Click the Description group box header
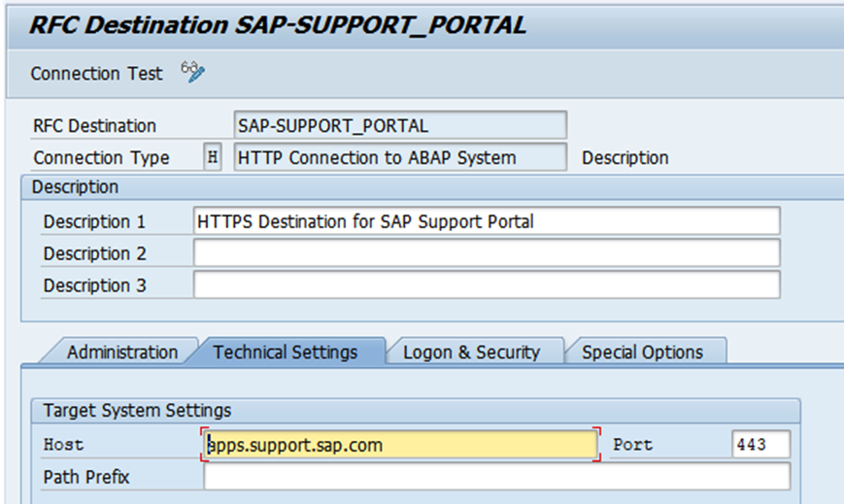Screen dimensions: 844x504 [76, 187]
